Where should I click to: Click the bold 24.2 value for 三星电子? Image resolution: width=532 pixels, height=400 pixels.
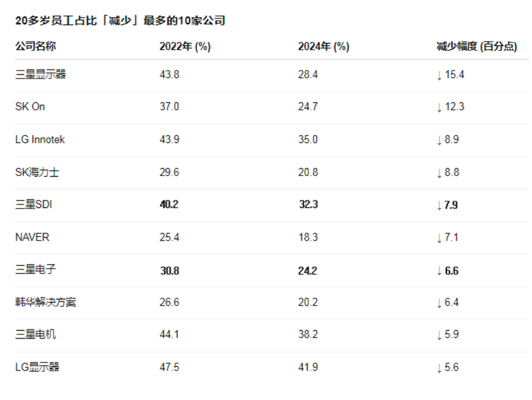[307, 271]
